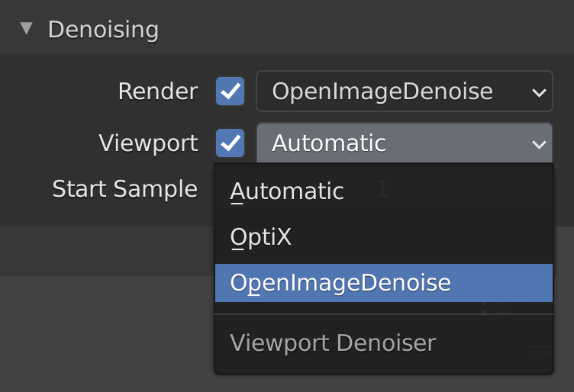The width and height of the screenshot is (574, 392).
Task: Disable the Render denoising checkbox
Action: point(230,91)
